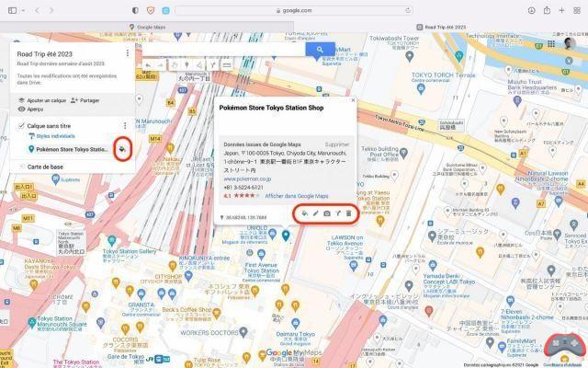This screenshot has width=588, height=368.
Task: Click Partager to share the map
Action: pyautogui.click(x=85, y=100)
